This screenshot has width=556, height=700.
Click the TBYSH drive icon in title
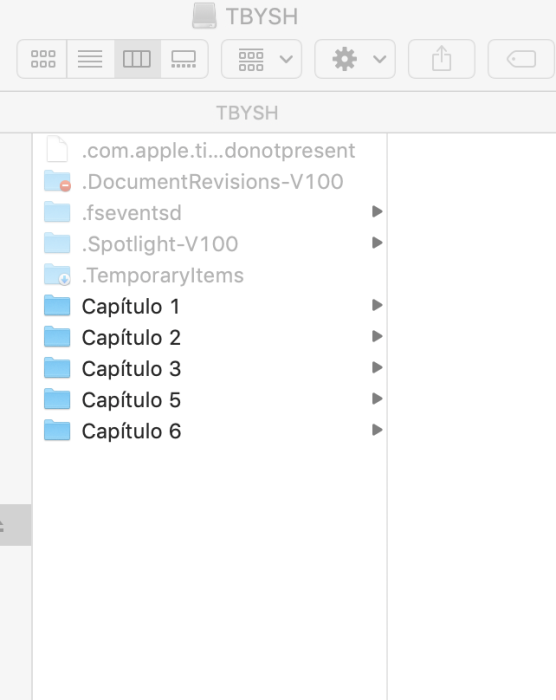205,16
